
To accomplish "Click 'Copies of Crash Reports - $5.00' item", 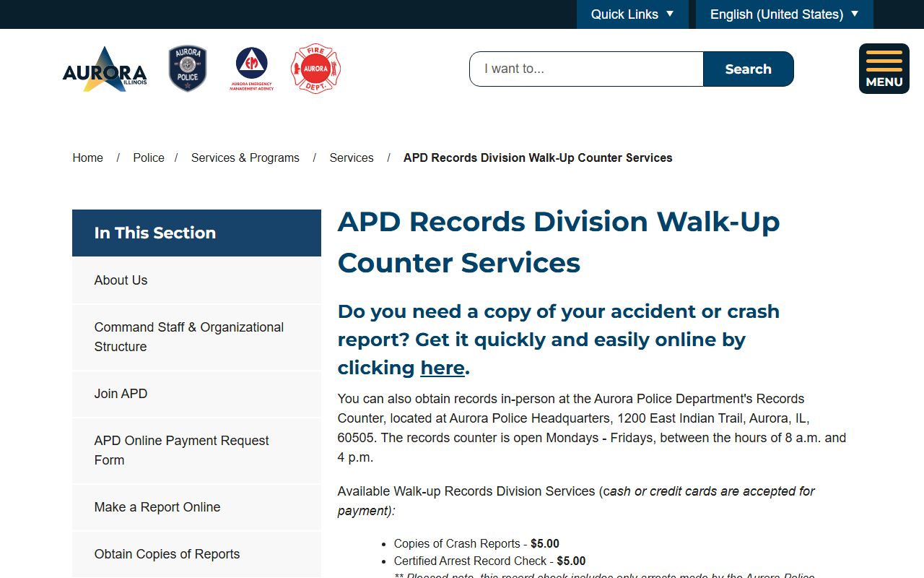I will (x=476, y=543).
